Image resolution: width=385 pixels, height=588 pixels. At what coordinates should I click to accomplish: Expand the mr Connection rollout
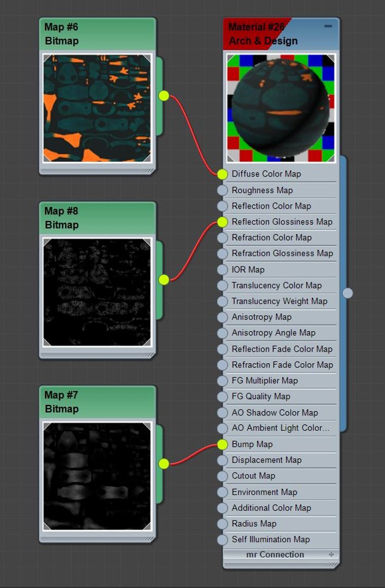point(331,554)
